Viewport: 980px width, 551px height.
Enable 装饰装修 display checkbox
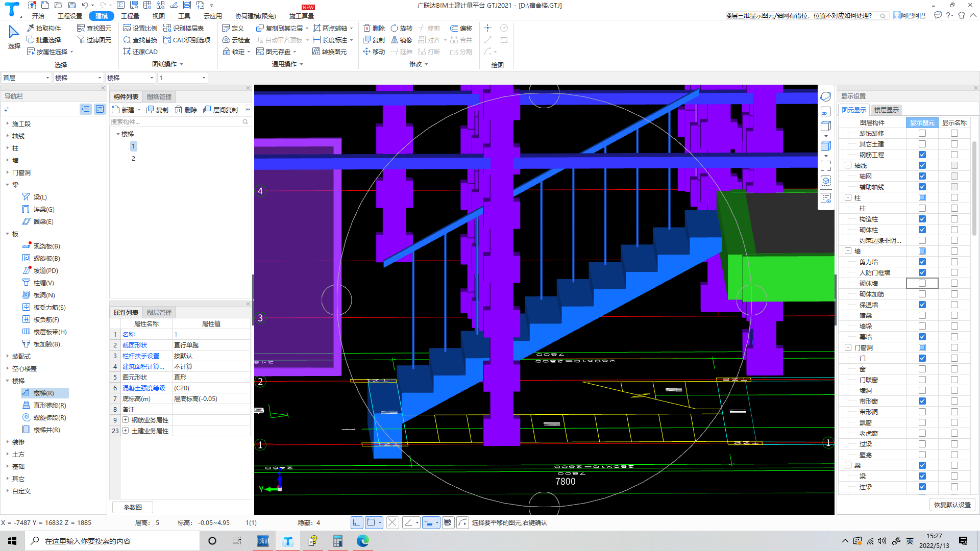tap(922, 133)
